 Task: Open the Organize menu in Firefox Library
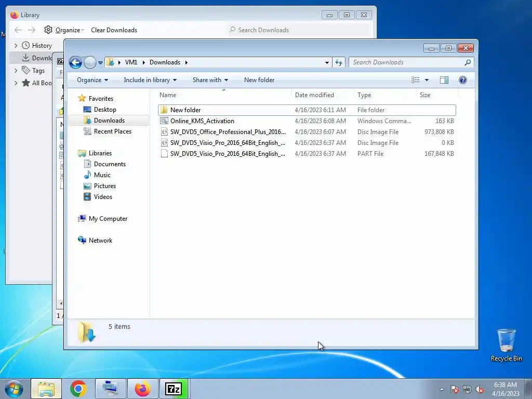click(x=64, y=30)
